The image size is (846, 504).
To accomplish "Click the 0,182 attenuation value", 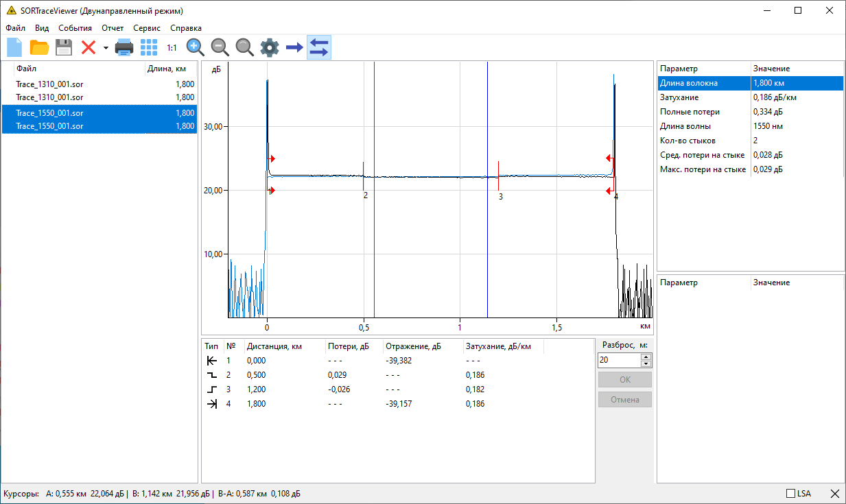I will point(475,389).
